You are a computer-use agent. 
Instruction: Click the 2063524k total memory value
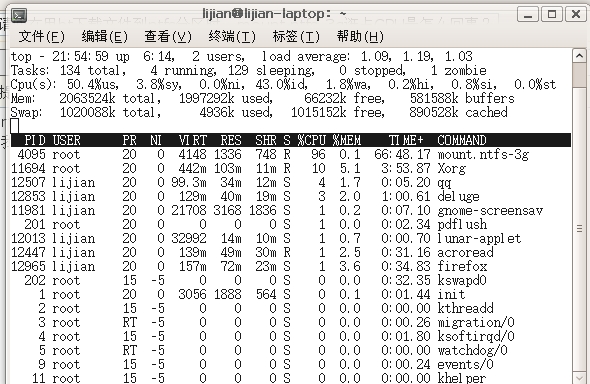[x=110, y=99]
